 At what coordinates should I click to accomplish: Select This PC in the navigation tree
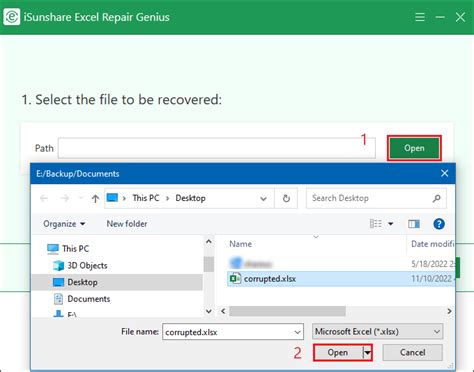point(75,249)
